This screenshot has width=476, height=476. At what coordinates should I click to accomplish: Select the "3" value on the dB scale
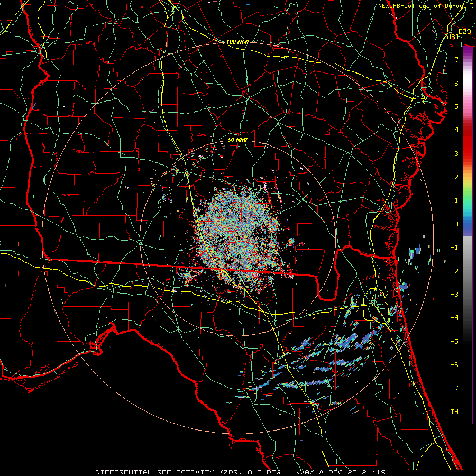click(x=456, y=153)
